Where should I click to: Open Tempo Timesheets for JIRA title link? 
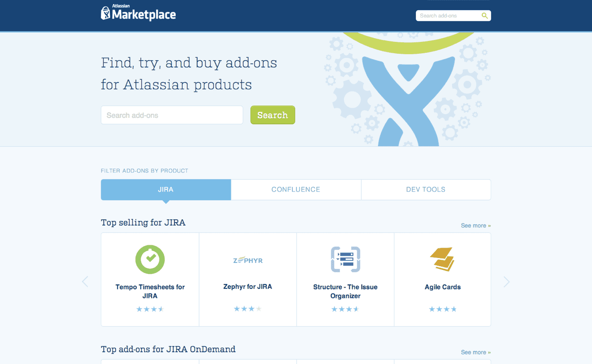(x=150, y=291)
